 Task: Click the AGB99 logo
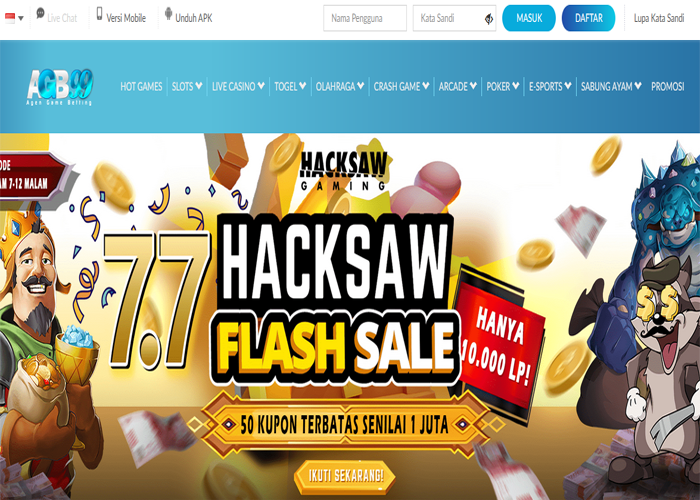60,87
